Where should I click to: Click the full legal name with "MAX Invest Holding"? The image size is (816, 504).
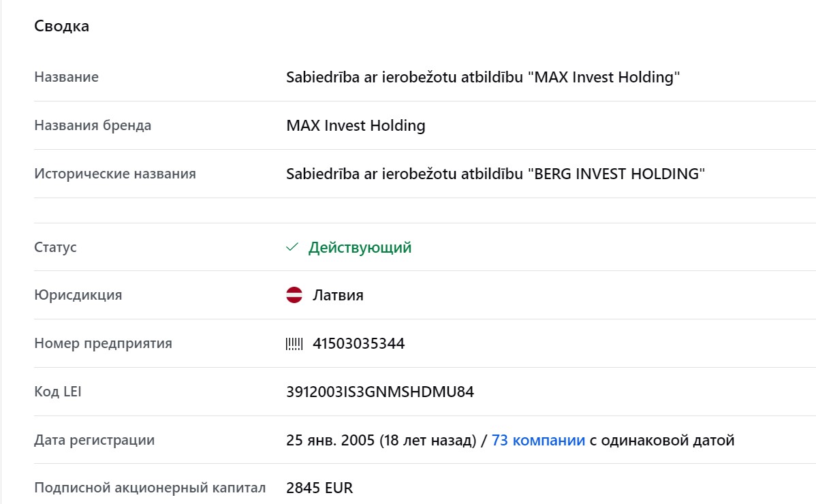coord(484,77)
